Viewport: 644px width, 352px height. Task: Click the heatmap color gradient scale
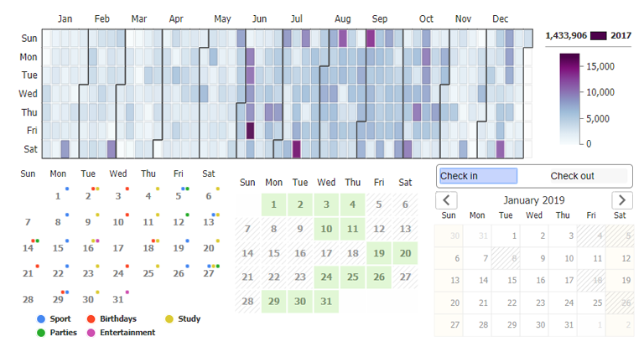tap(569, 97)
